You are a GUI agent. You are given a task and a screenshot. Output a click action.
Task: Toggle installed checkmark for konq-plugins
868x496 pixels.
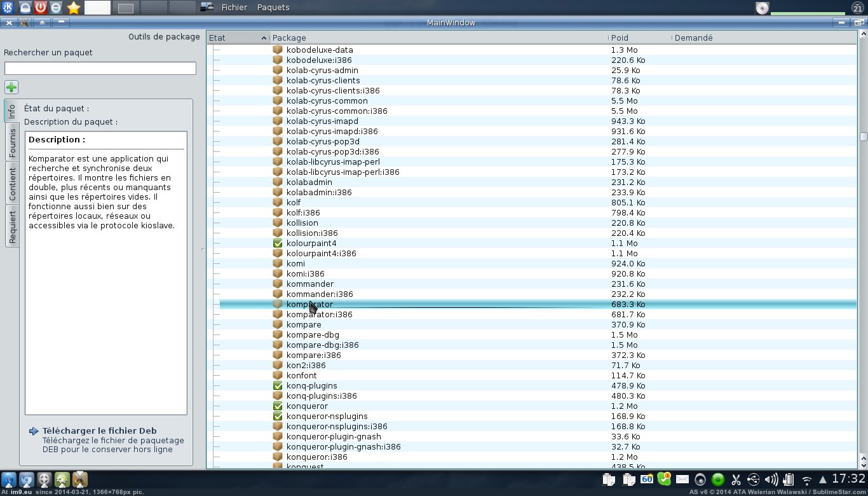coord(278,385)
